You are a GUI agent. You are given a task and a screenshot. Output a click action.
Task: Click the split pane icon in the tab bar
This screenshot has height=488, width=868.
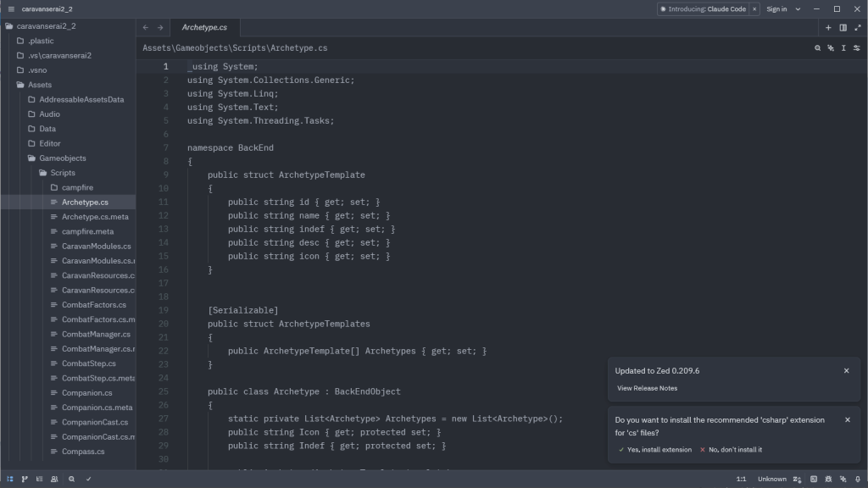click(843, 28)
